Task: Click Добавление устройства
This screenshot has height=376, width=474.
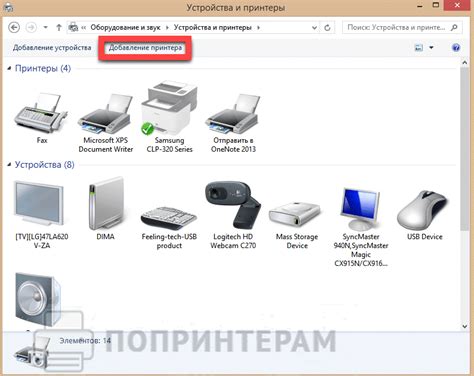Action: [x=52, y=48]
